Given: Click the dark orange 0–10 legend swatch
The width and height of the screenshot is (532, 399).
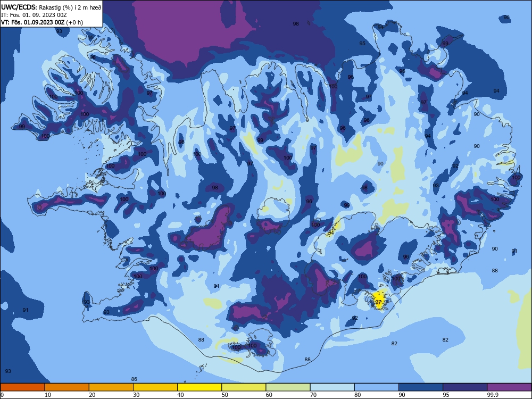Looking at the screenshot, I should 22,387.
